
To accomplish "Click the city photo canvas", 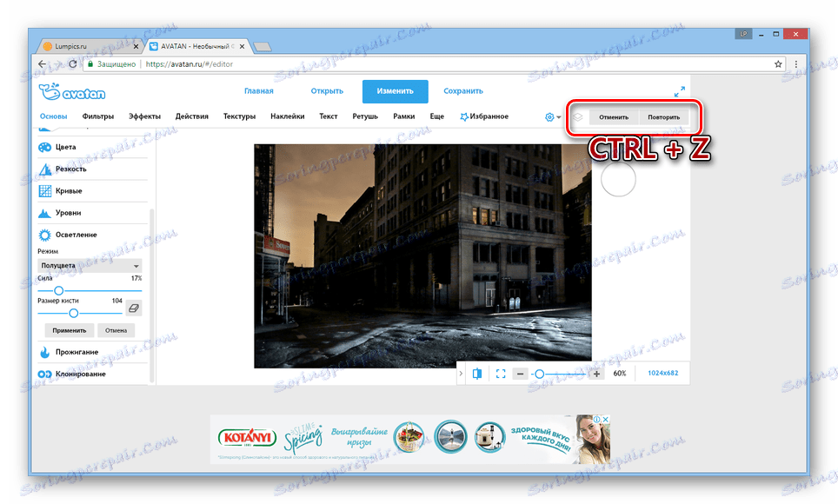I will coord(422,256).
